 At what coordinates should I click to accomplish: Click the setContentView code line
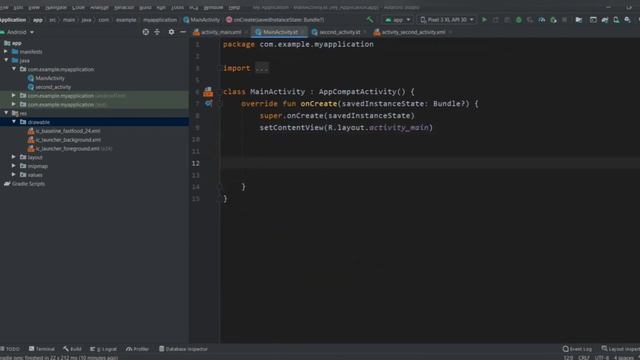346,128
